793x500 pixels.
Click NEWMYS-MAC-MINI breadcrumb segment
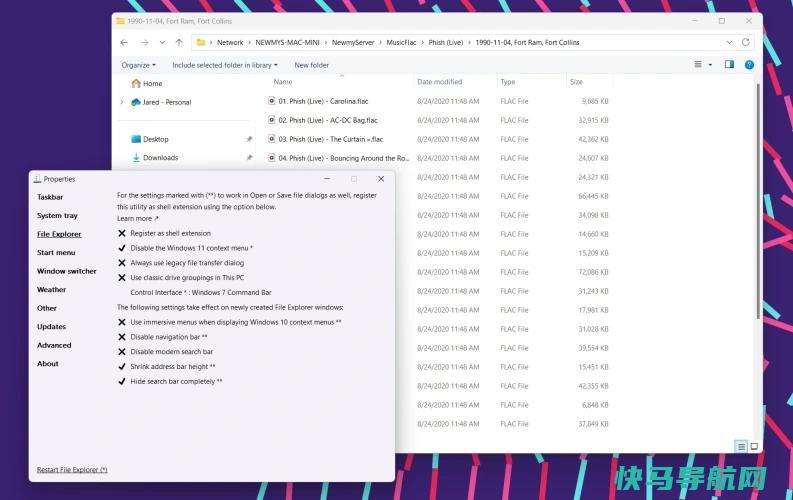click(287, 42)
